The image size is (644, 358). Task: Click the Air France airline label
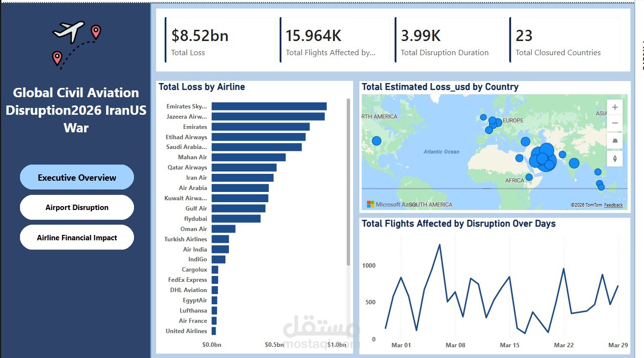[193, 321]
